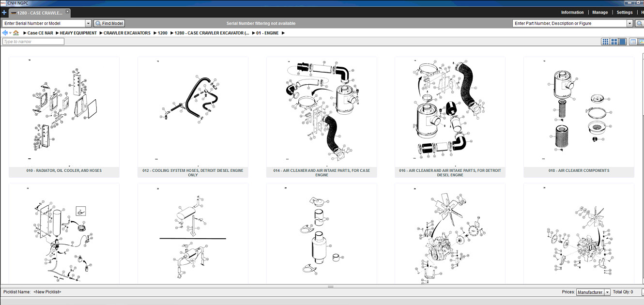Expand the arrow before Case CE NAR
644x305 pixels.
(x=24, y=33)
